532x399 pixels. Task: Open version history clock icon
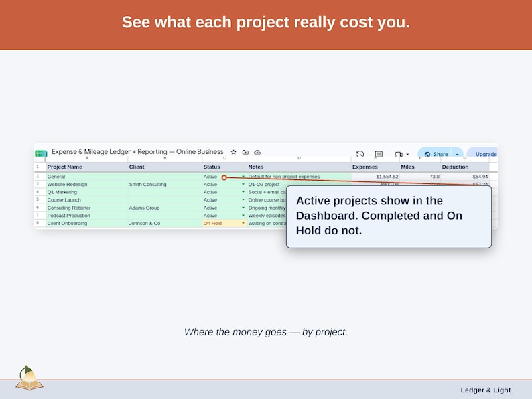(360, 154)
